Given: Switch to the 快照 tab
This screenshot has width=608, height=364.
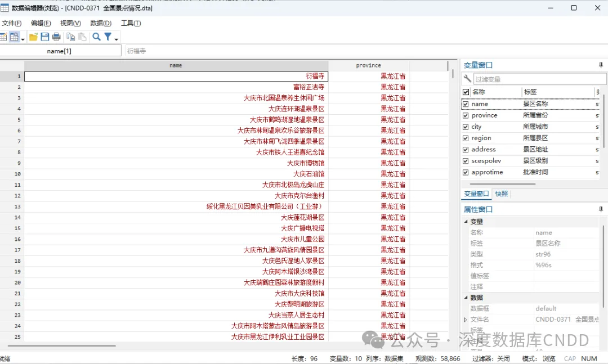Looking at the screenshot, I should click(x=501, y=194).
